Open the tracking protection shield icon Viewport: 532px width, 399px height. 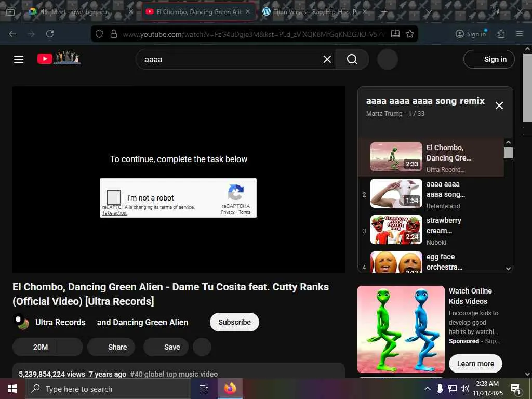click(99, 34)
